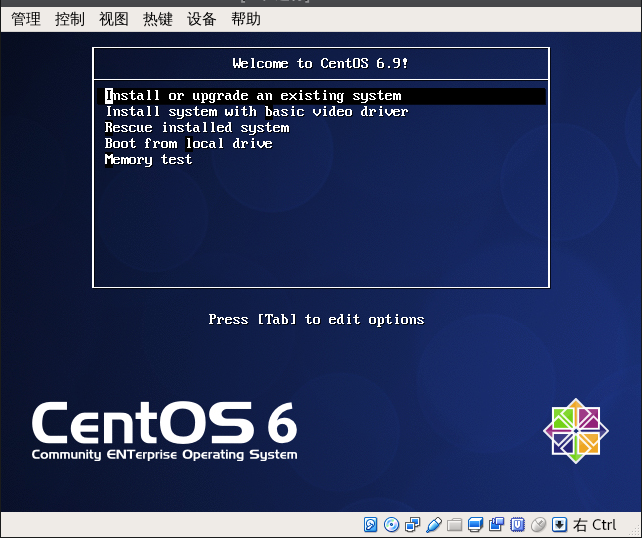Open the shared folders icon

click(454, 524)
